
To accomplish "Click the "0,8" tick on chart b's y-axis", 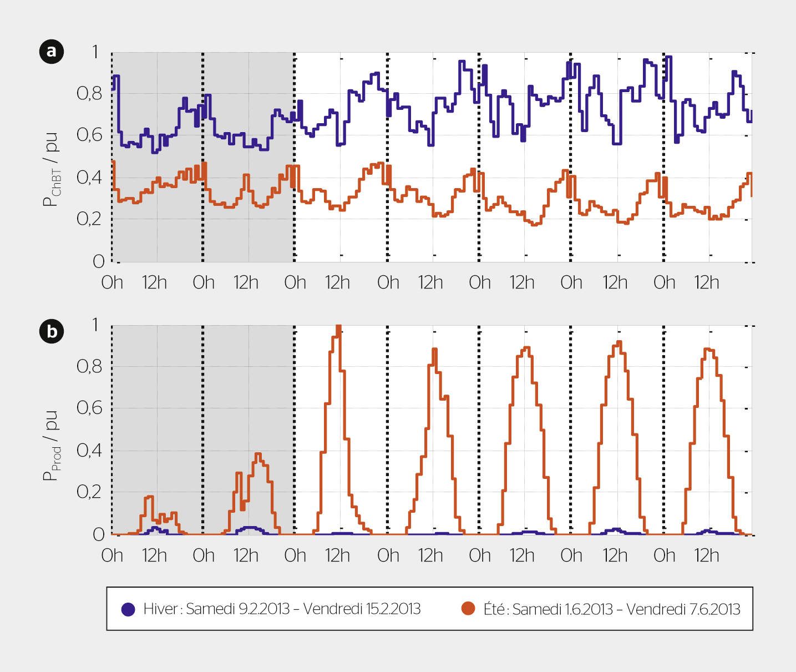I will tap(89, 367).
